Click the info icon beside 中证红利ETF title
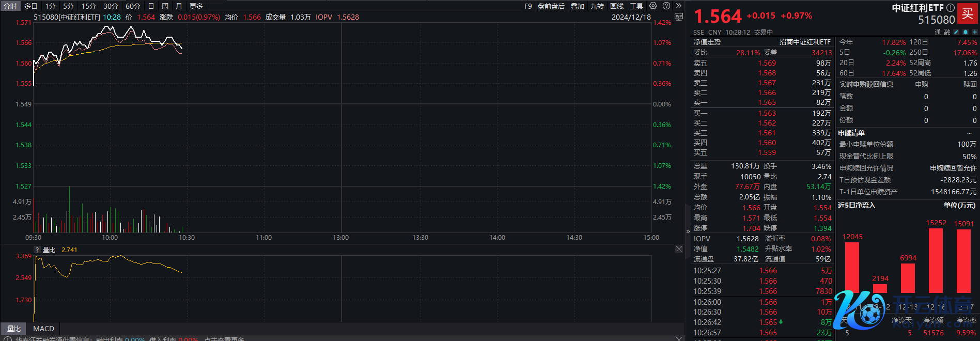Image resolution: width=980 pixels, height=341 pixels. [x=950, y=8]
